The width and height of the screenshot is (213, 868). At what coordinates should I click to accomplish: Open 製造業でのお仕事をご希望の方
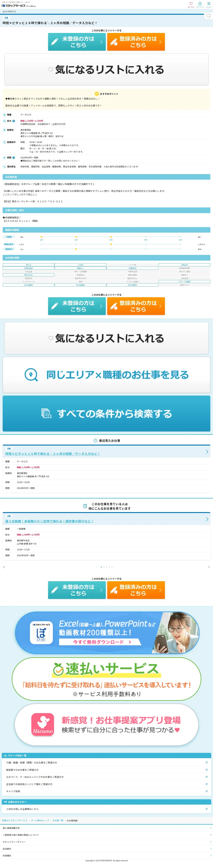(106, 770)
